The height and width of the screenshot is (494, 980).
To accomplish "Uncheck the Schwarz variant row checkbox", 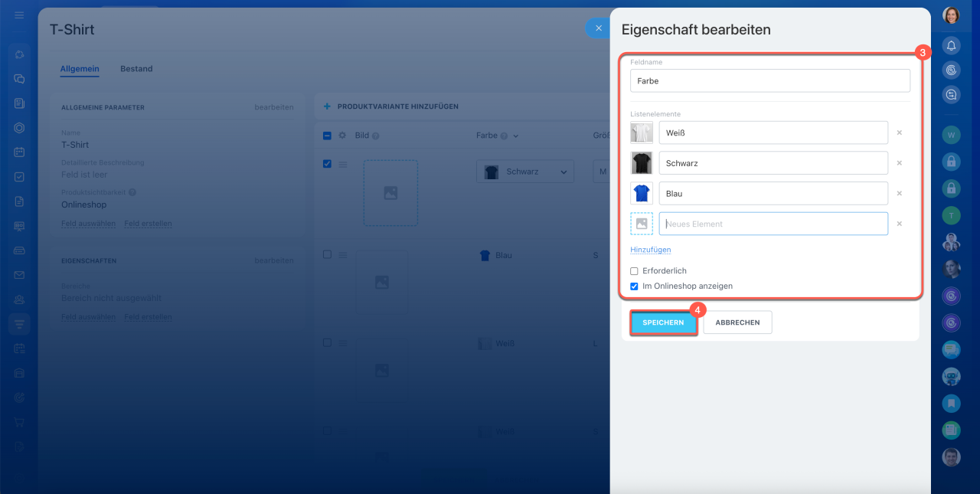I will click(327, 164).
